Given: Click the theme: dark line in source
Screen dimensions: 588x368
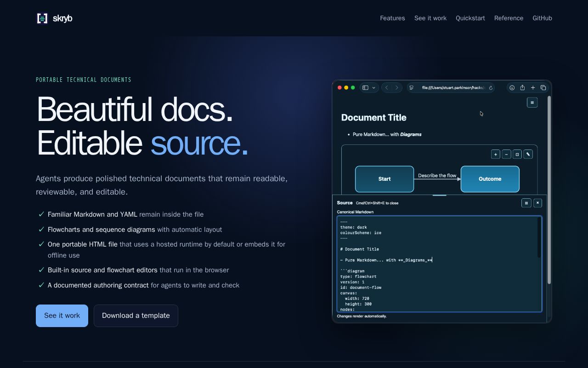Looking at the screenshot, I should tap(354, 227).
